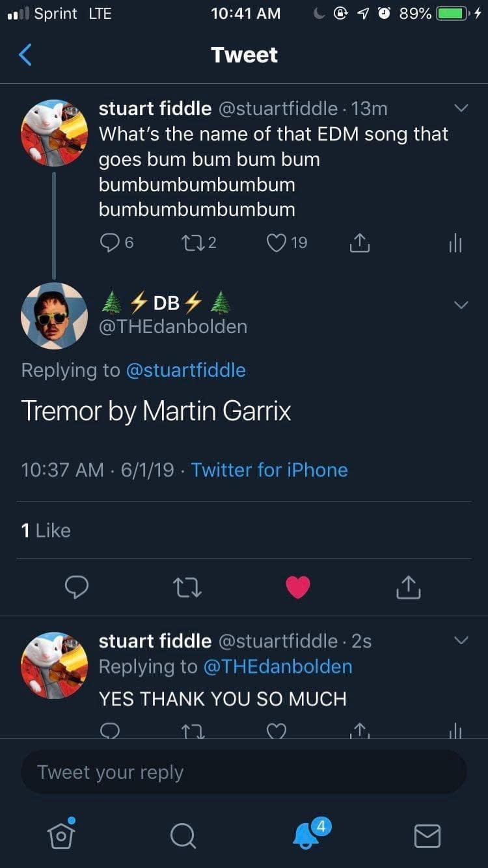Tap the back arrow in header
The image size is (488, 868).
tap(25, 55)
